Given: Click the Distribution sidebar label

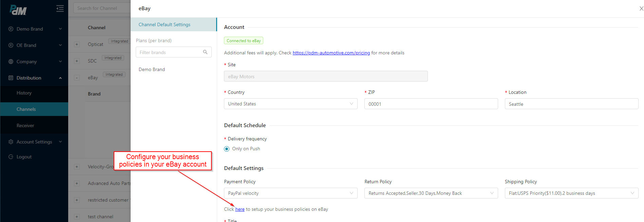Looking at the screenshot, I should [x=29, y=78].
